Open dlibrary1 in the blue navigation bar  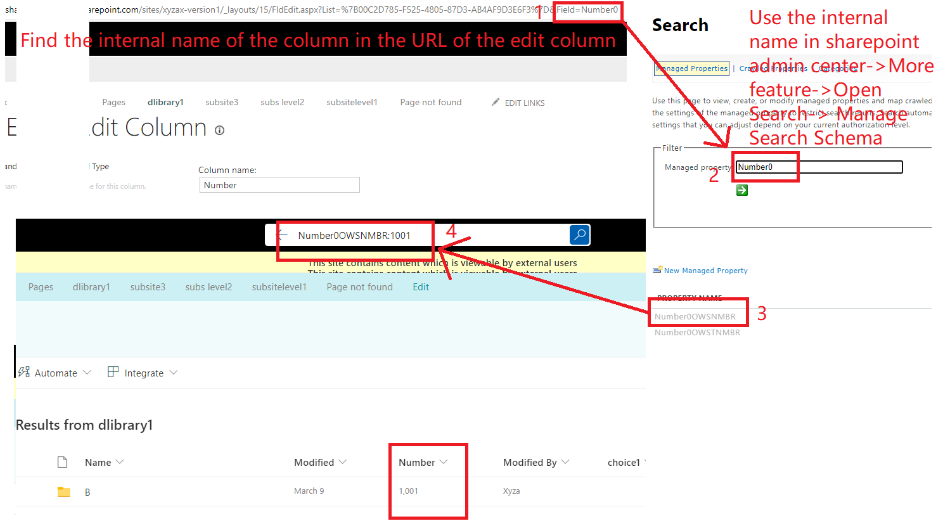point(91,287)
